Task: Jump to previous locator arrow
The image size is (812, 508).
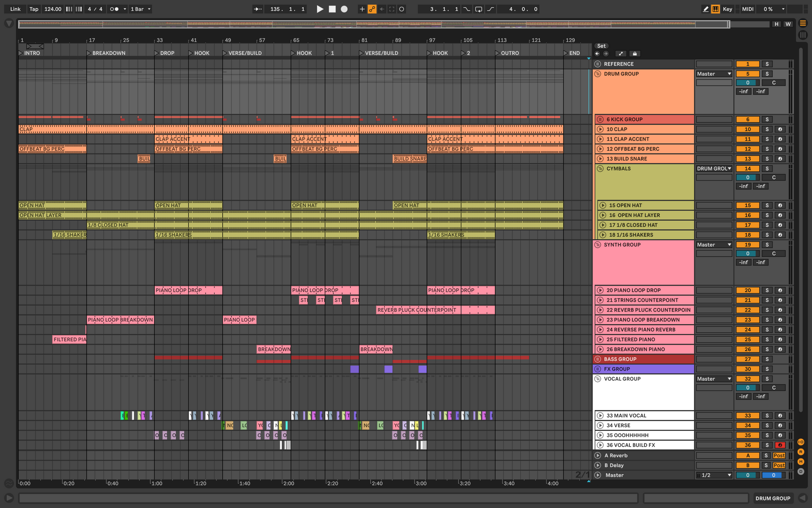Action: 597,54
